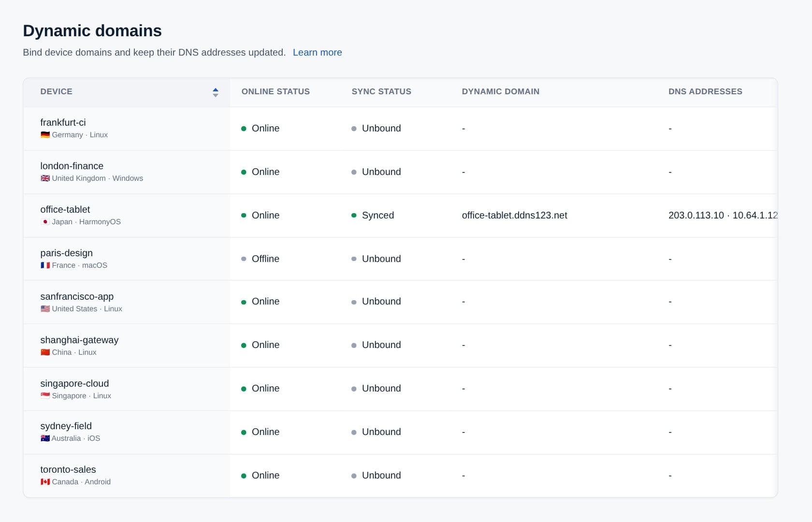Viewport: 812px width, 522px height.
Task: Click the Canada flag under toronto-sales
Action: pos(45,482)
